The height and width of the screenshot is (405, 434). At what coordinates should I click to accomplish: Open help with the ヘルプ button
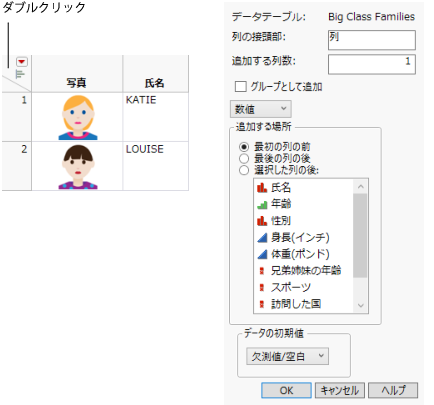(x=393, y=390)
